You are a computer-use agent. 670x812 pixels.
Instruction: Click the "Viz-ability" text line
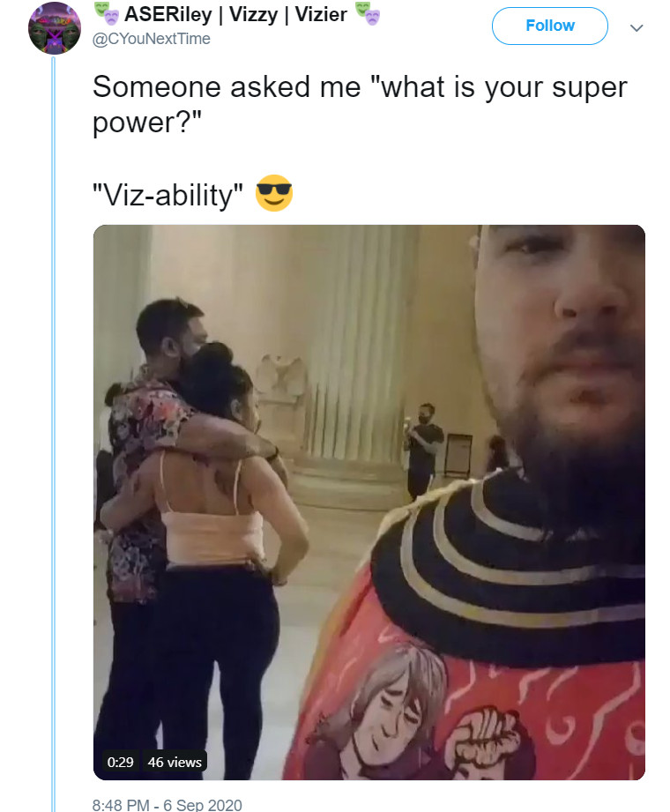pyautogui.click(x=167, y=195)
